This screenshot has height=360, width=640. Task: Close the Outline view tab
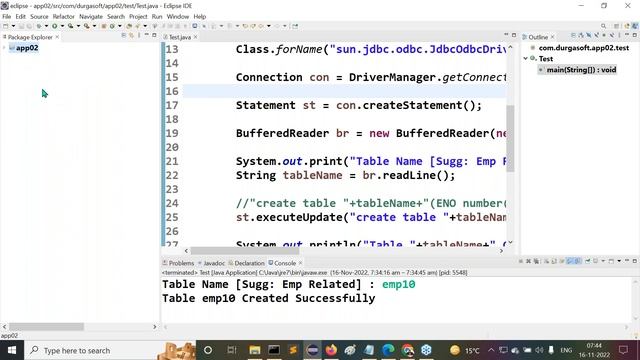point(553,37)
